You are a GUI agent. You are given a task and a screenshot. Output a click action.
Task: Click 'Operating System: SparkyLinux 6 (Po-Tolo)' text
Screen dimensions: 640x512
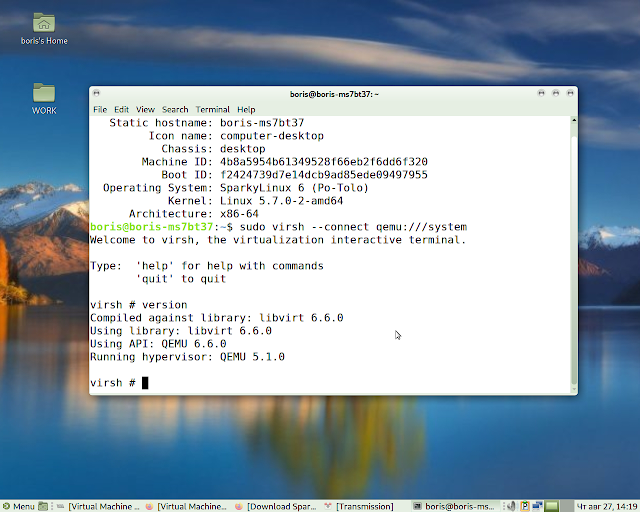point(236,188)
